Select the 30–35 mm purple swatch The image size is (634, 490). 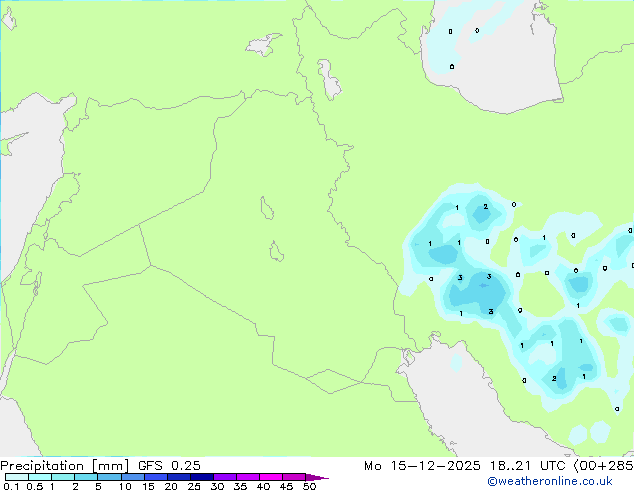coord(224,477)
